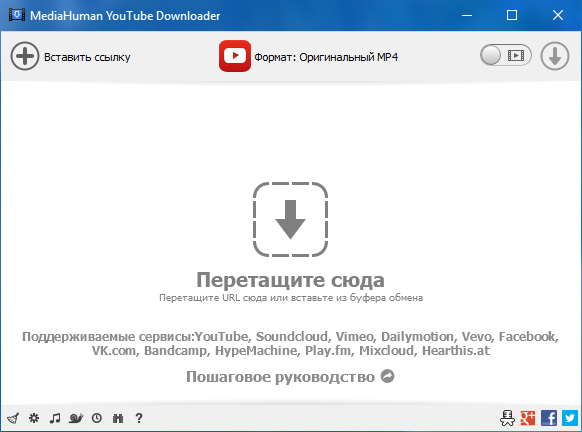
Task: Toggle the snail speed-limit icon
Action: click(76, 418)
